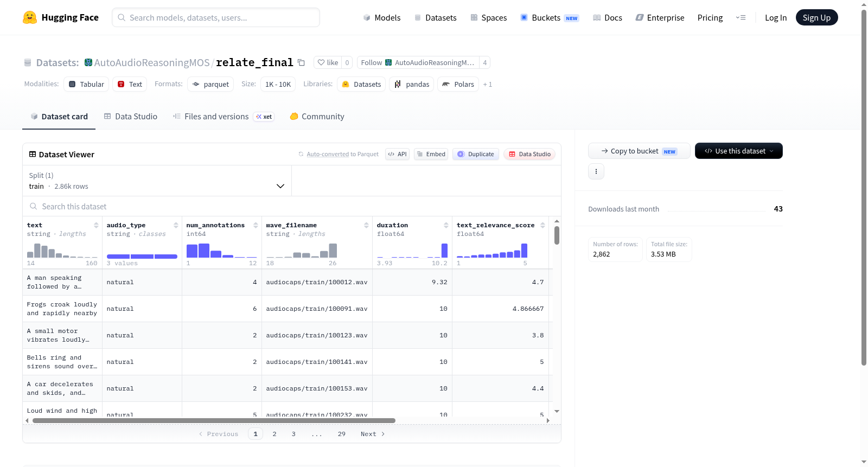Click the audiocaps/train/100012.wav cell

click(317, 282)
